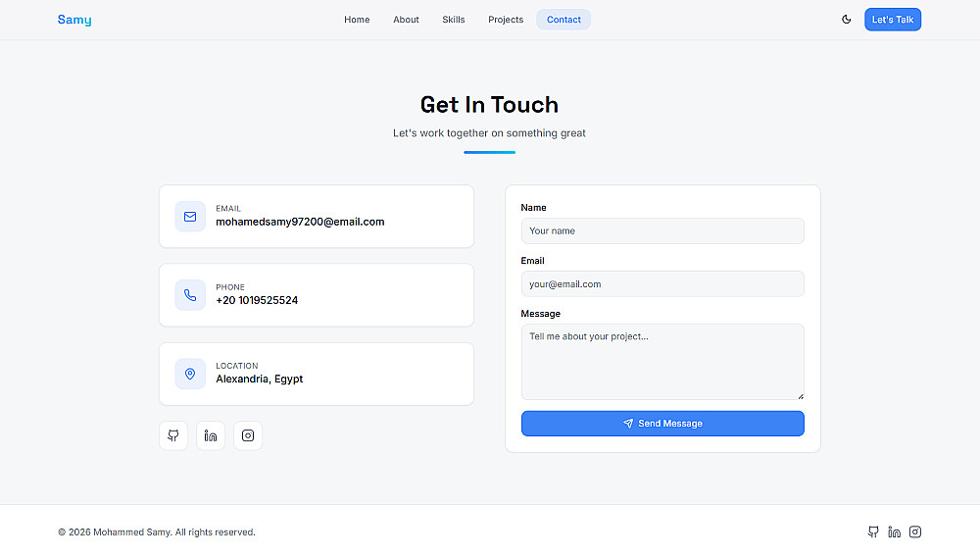Click the Name field label
The width and height of the screenshot is (980, 557).
click(534, 208)
